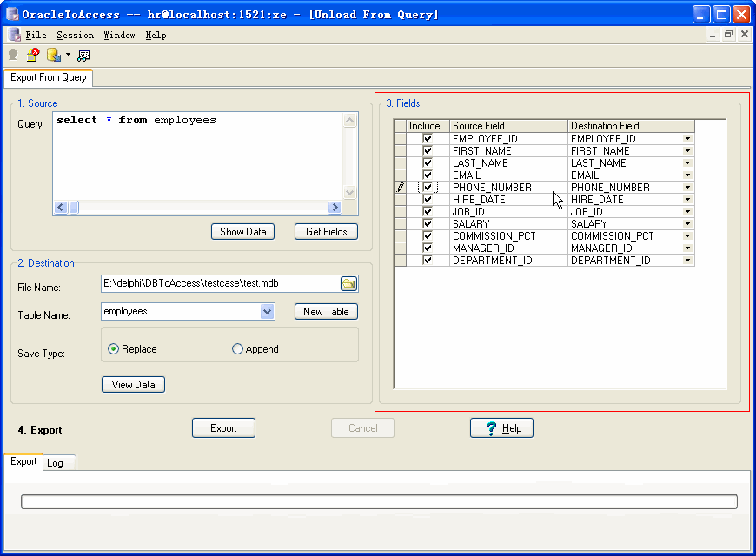
Task: Uncheck Include for LAST_NAME
Action: click(428, 162)
